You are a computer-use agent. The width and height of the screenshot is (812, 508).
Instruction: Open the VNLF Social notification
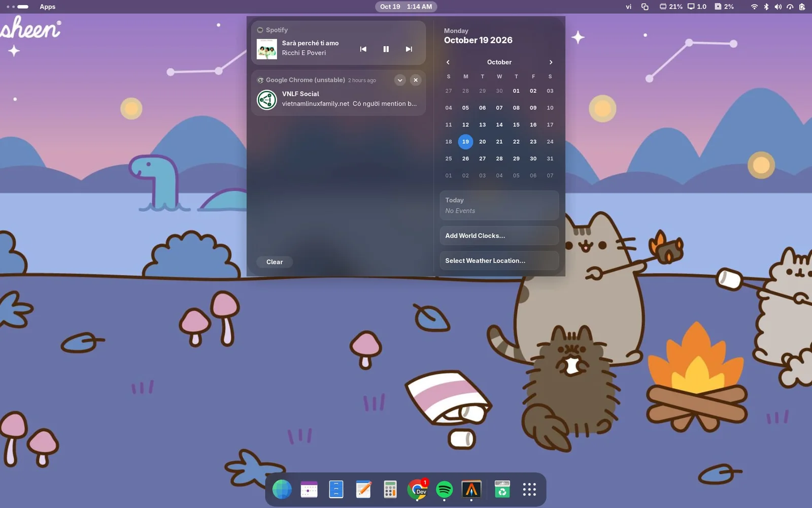339,99
